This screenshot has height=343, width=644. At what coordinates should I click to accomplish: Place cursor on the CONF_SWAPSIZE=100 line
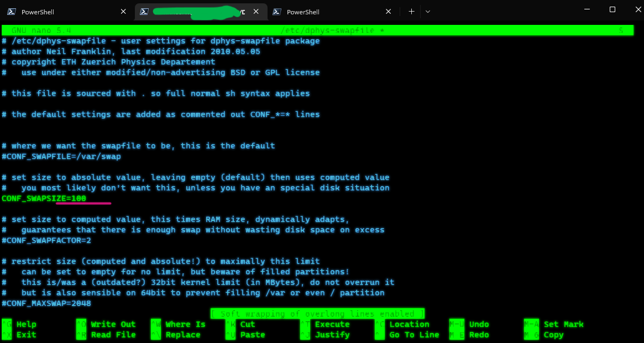pyautogui.click(x=44, y=199)
